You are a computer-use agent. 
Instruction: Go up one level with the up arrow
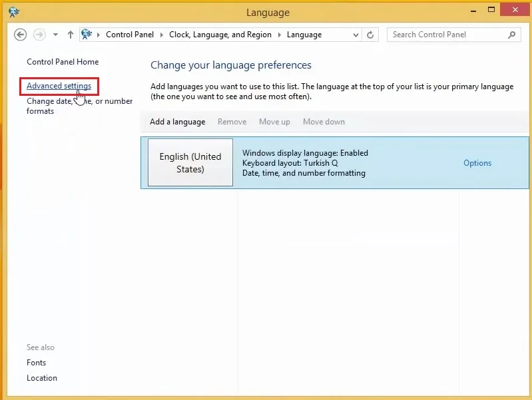[x=70, y=35]
